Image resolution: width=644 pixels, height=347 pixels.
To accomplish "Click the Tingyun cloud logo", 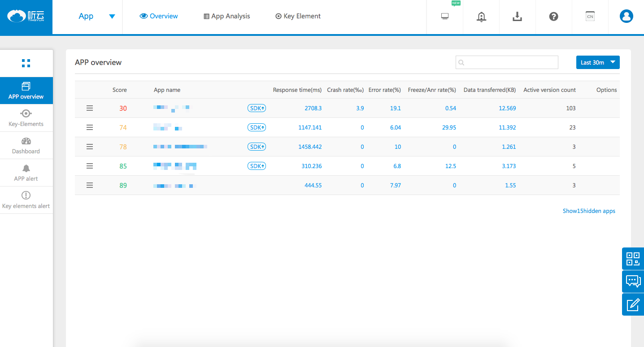I will pyautogui.click(x=26, y=17).
